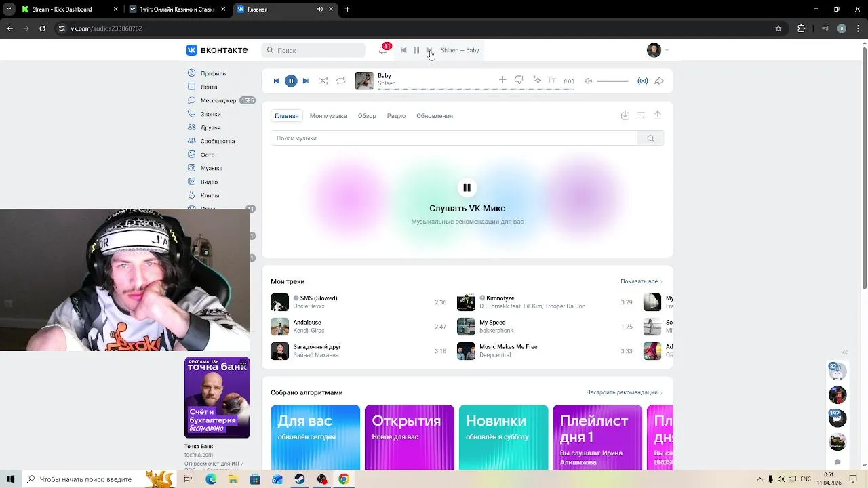This screenshot has height=488, width=868.
Task: Open Steam from taskbar
Action: 299,479
